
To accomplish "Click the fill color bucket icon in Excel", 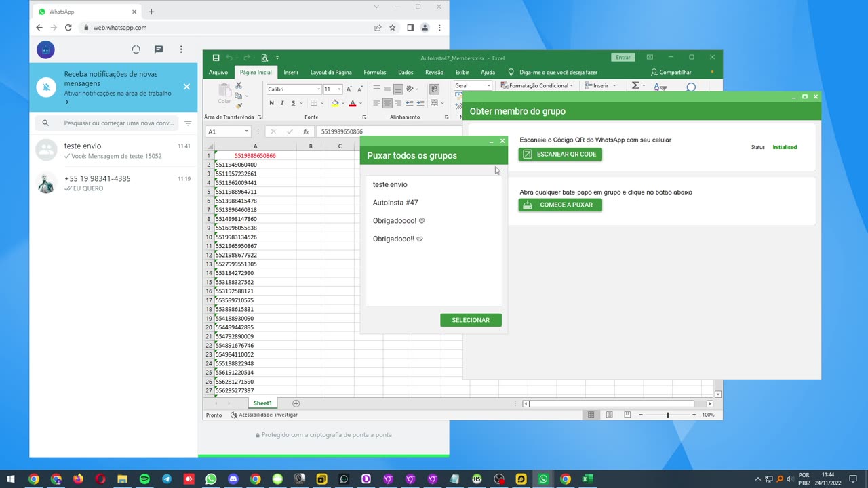I will (335, 103).
